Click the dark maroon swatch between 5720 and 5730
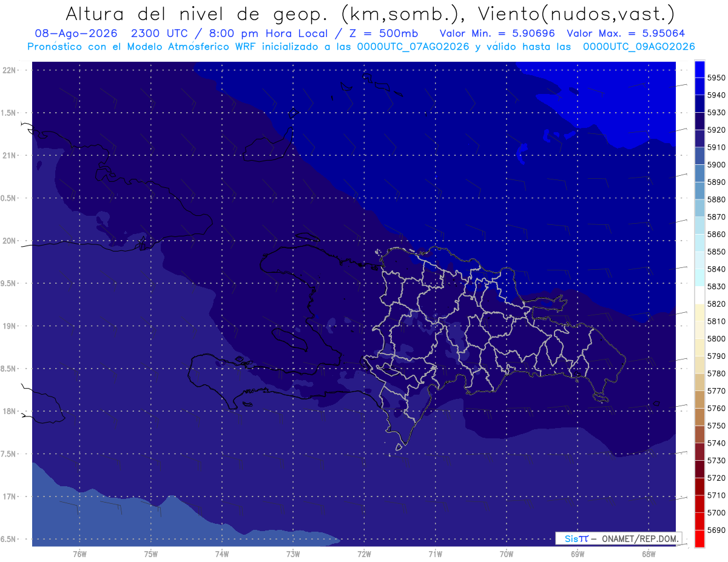Screen dimensions: 728x562 click(699, 469)
